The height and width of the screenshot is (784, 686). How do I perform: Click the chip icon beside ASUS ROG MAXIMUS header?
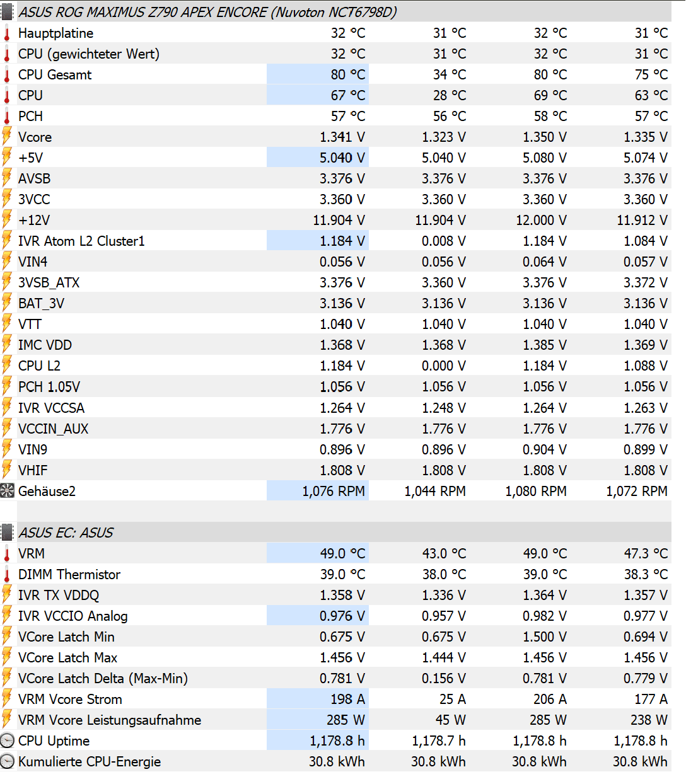click(7, 12)
